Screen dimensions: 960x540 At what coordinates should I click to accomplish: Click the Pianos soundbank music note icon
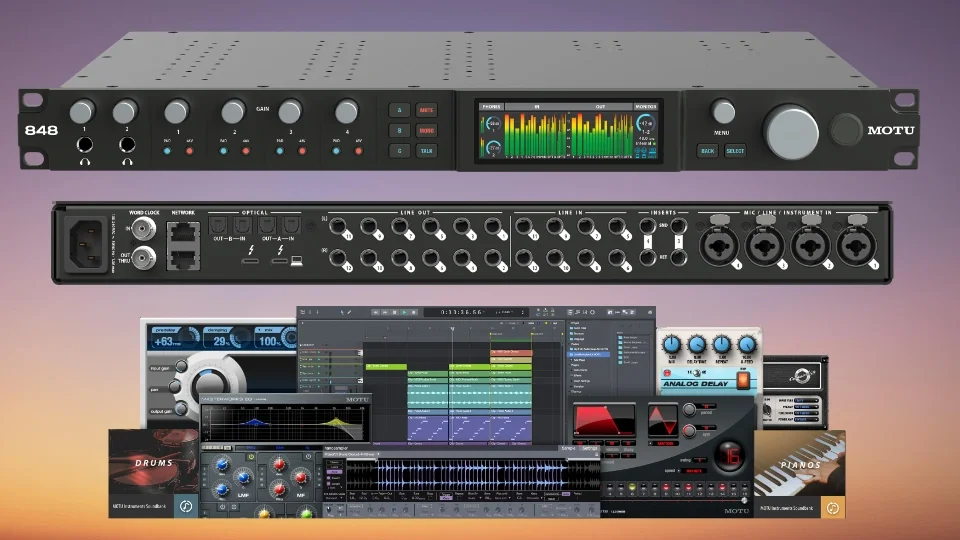click(833, 508)
